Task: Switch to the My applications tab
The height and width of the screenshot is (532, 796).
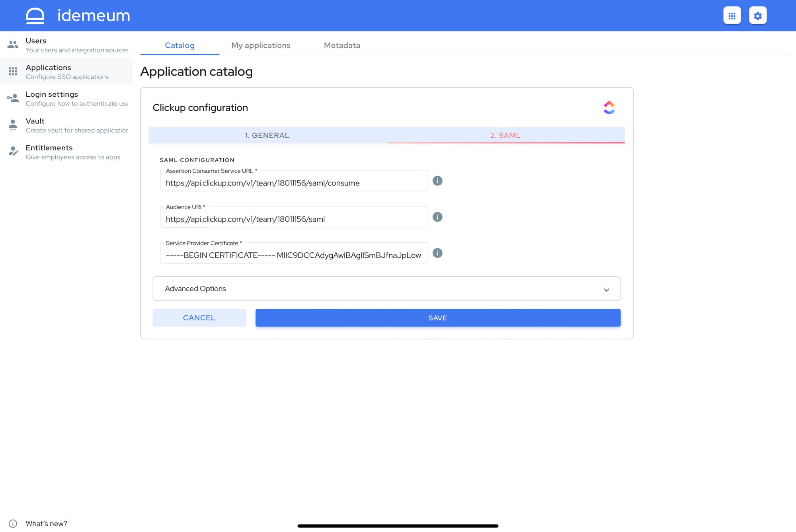Action: click(x=261, y=45)
